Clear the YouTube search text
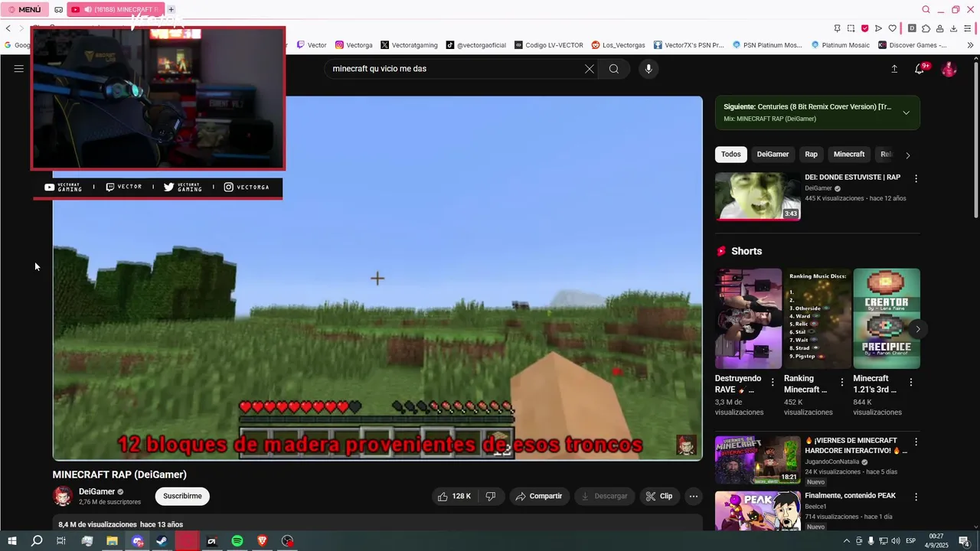Viewport: 980px width, 551px height. pos(590,69)
